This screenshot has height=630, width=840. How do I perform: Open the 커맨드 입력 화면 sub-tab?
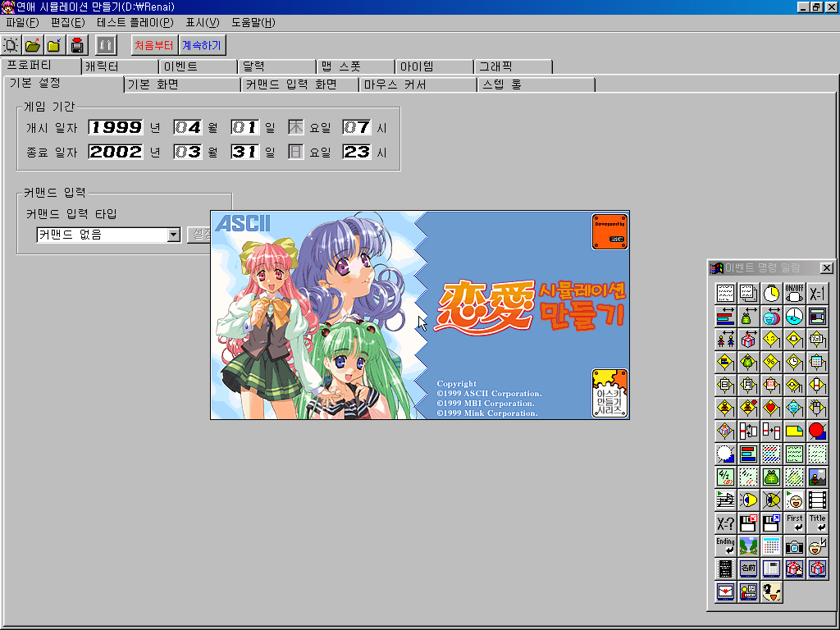[x=300, y=84]
